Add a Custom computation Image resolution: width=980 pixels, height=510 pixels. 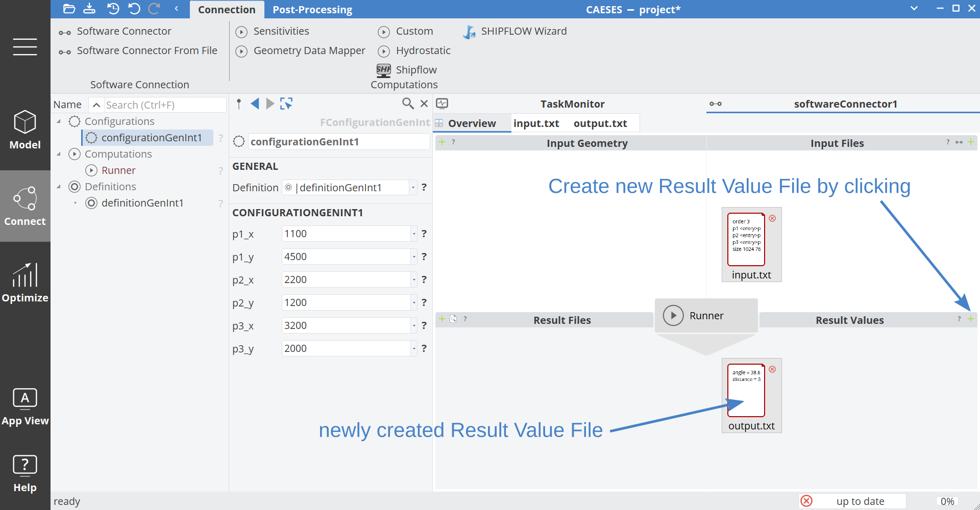pyautogui.click(x=406, y=32)
